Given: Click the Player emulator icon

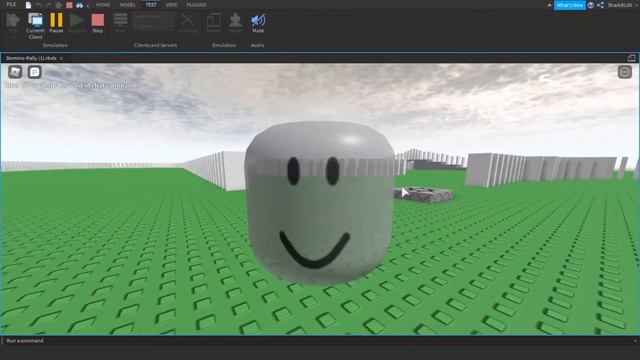Looking at the screenshot, I should coord(235,22).
